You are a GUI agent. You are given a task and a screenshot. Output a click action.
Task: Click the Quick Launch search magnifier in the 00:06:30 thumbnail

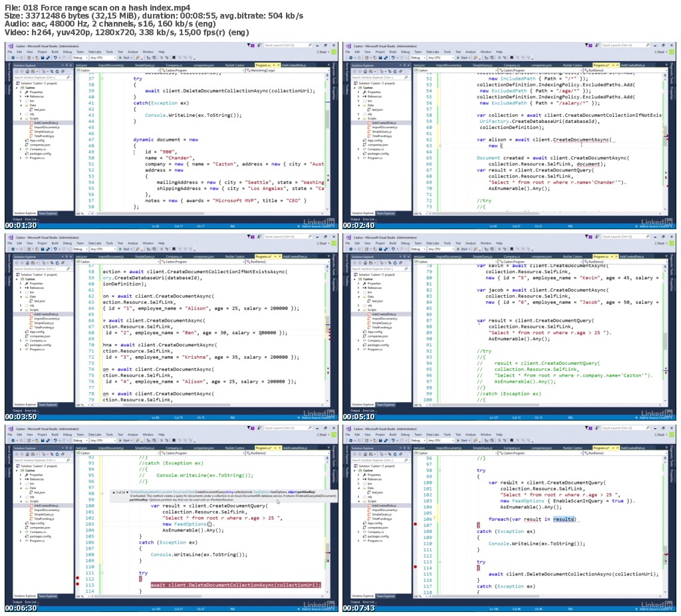click(310, 428)
